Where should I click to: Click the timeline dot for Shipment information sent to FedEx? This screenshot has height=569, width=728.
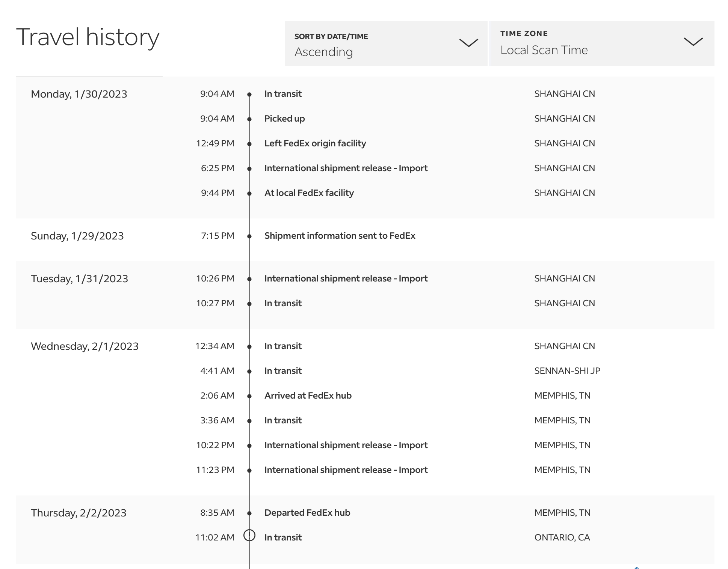[x=249, y=236]
